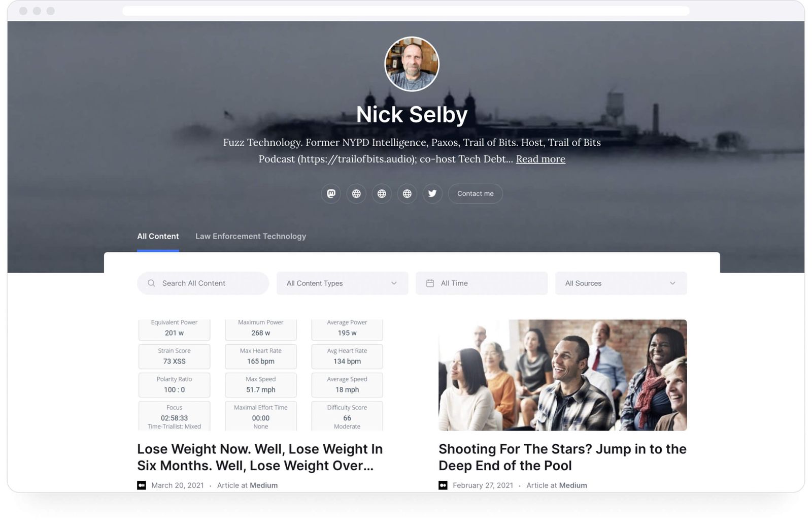This screenshot has height=527, width=812.
Task: Click inside the Search All Content field
Action: pyautogui.click(x=203, y=283)
